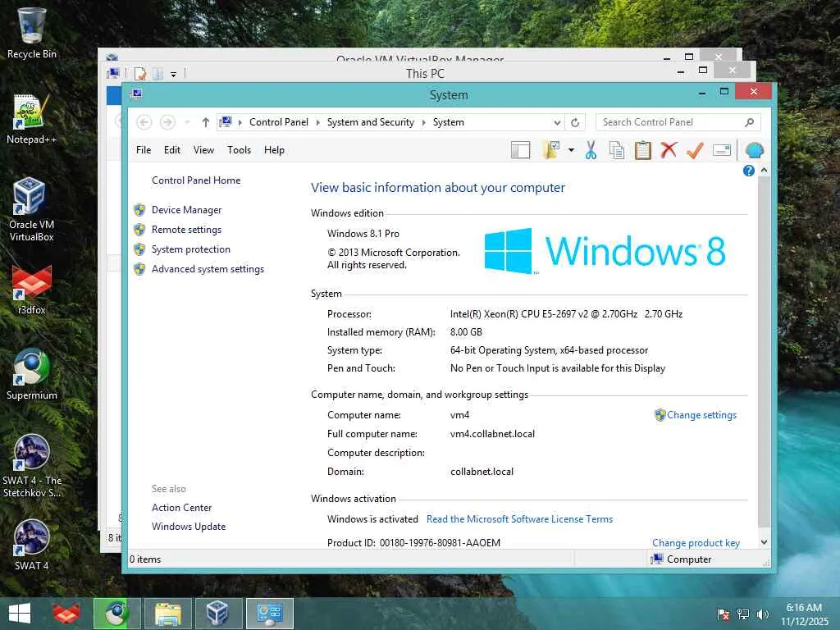Click VirtualBox cube in the taskbar
Image resolution: width=840 pixels, height=630 pixels.
[x=218, y=614]
